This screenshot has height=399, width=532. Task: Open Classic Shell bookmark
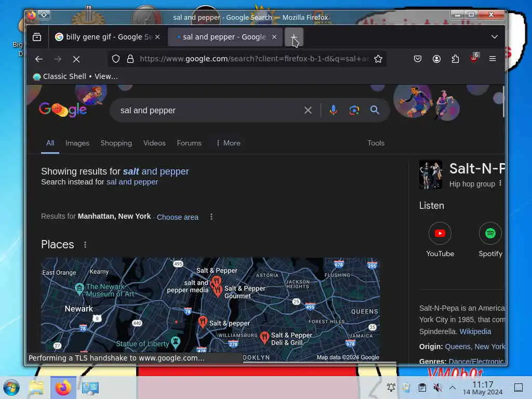tap(75, 77)
